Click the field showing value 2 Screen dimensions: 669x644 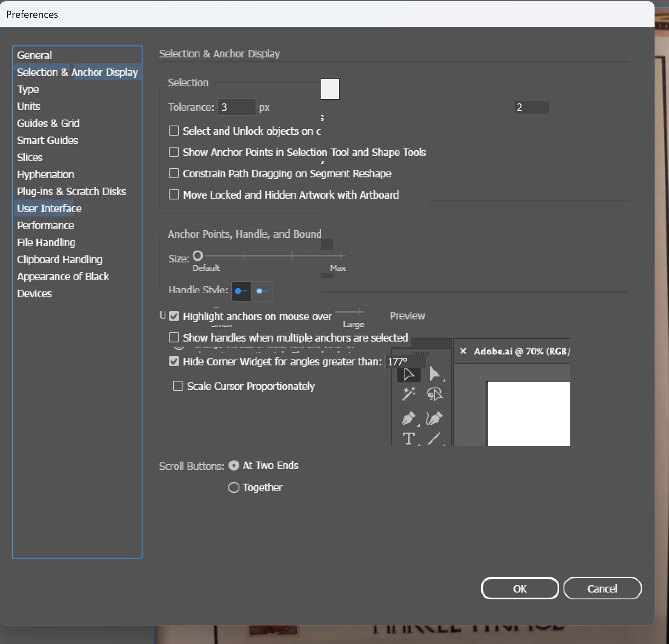pyautogui.click(x=532, y=107)
